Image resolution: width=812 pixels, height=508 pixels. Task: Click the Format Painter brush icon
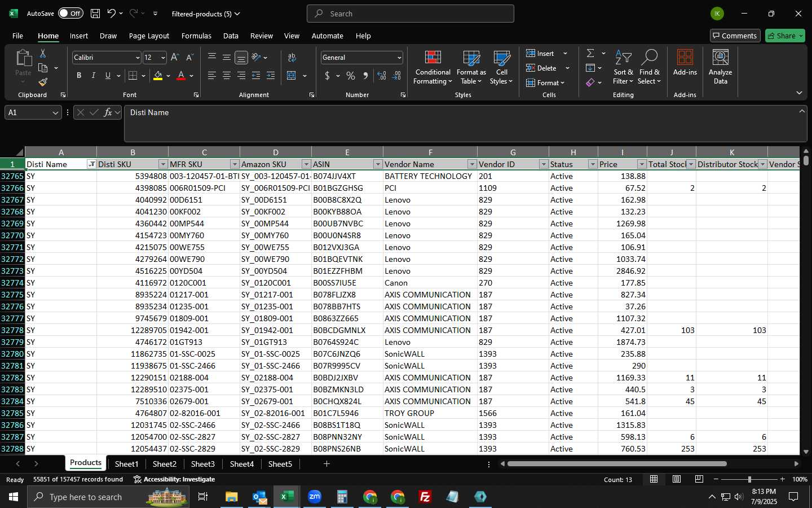[x=42, y=82]
